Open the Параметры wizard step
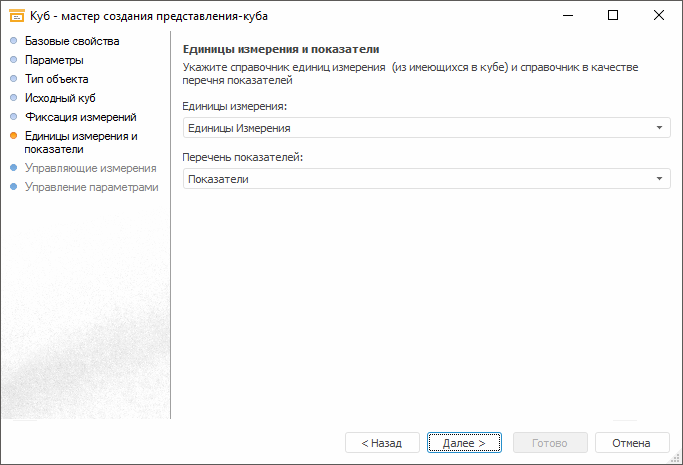Viewport: 683px width, 465px height. coord(54,60)
